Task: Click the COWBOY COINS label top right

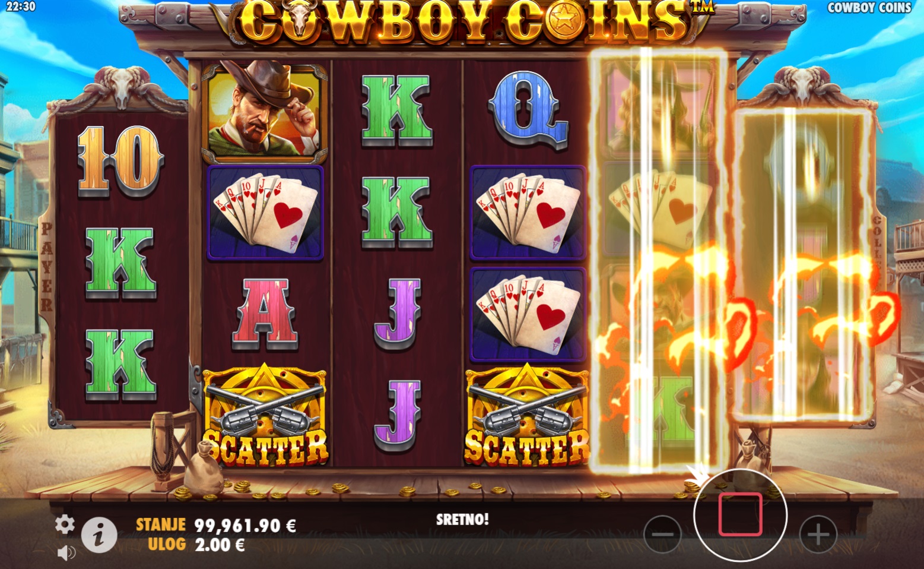Action: pos(869,8)
